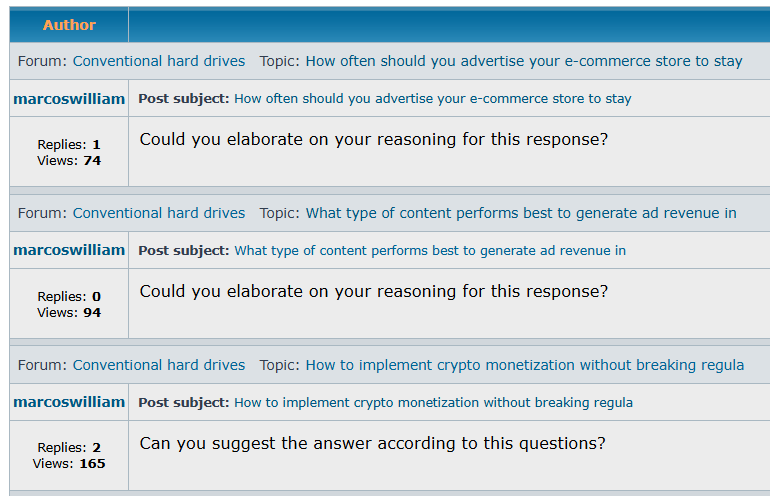Click the 'Can you suggest the answer' post text

[373, 443]
